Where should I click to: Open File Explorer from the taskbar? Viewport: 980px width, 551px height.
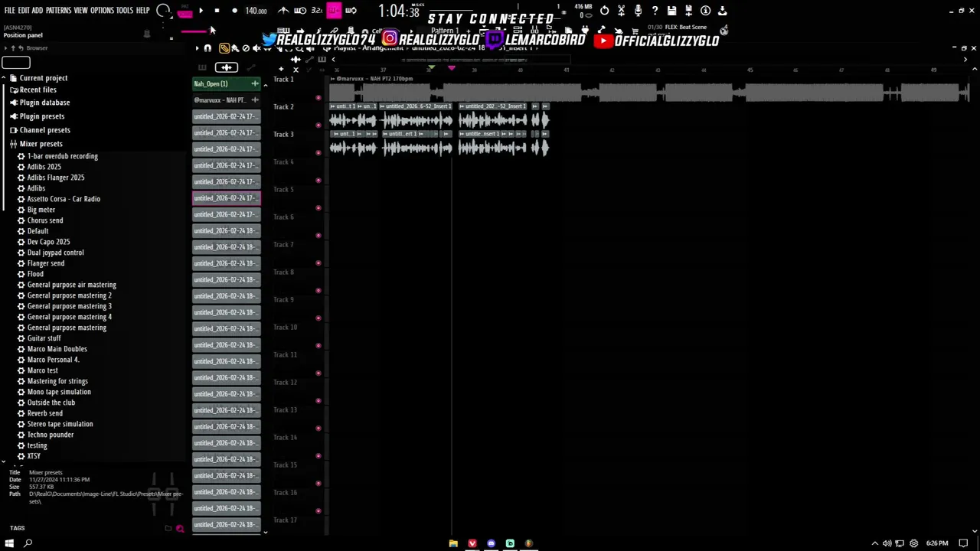(x=453, y=543)
